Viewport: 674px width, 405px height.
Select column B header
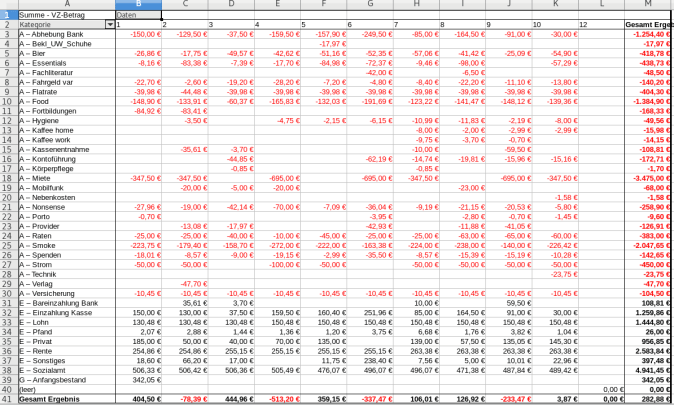coord(138,5)
